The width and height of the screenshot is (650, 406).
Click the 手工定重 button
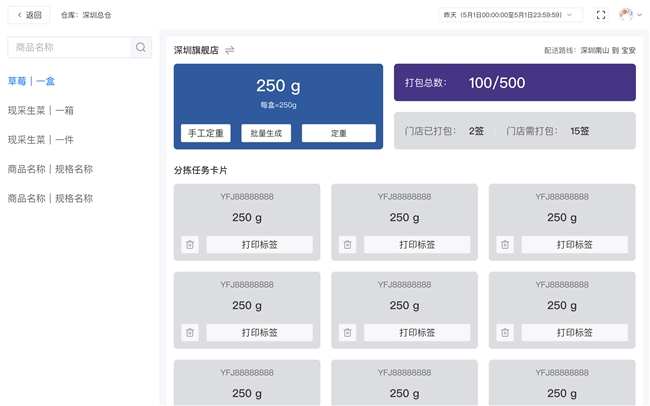[x=206, y=133]
